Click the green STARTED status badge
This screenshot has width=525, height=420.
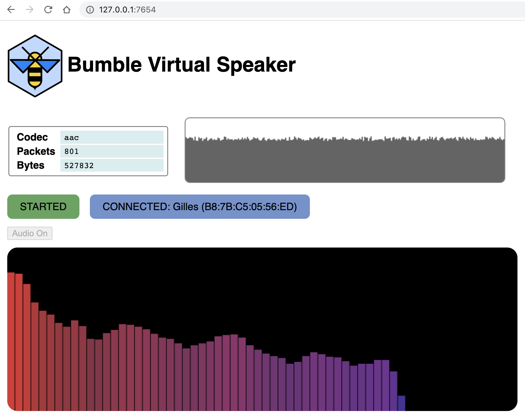click(43, 207)
